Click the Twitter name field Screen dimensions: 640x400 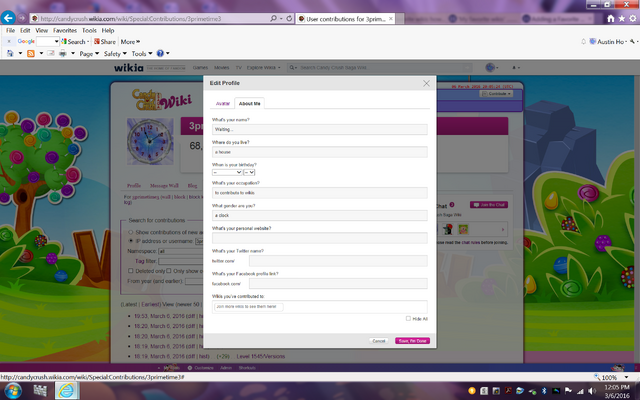pyautogui.click(x=338, y=261)
